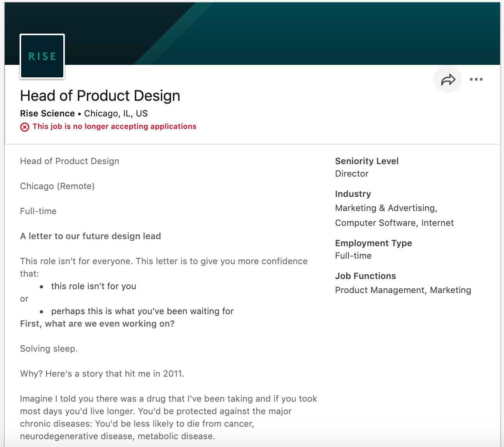Screen dimensions: 504x447
Task: Select the Rise Science company name
Action: coord(47,113)
